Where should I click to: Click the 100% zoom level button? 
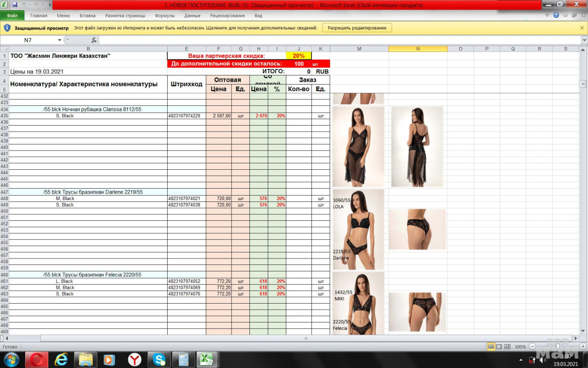520,346
